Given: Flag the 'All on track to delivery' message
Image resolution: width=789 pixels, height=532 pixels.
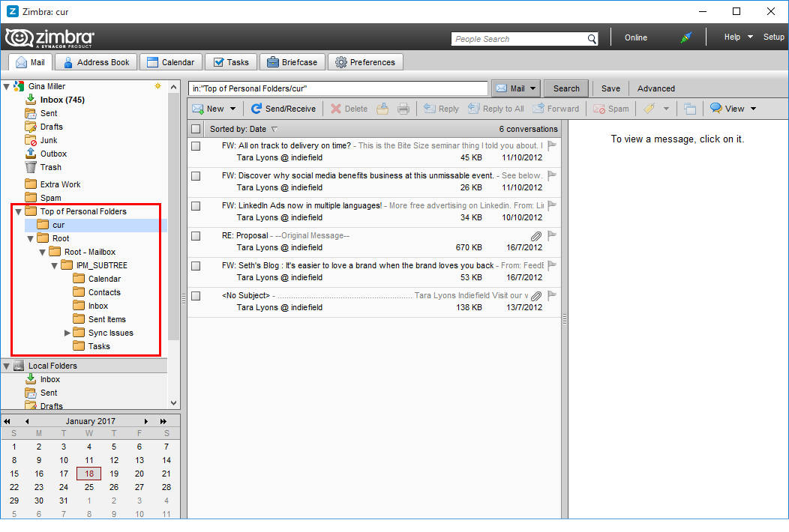Looking at the screenshot, I should (x=552, y=146).
